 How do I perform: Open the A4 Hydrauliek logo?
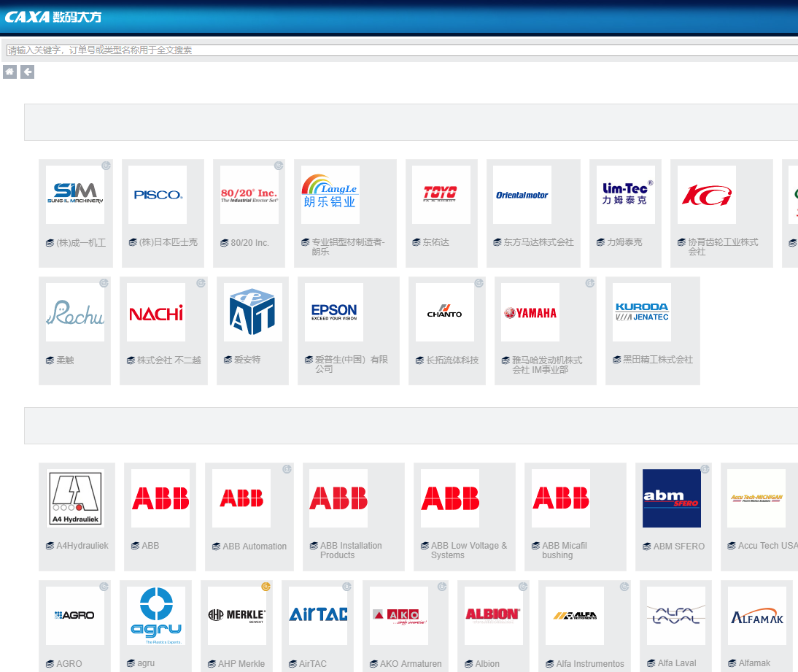[76, 498]
